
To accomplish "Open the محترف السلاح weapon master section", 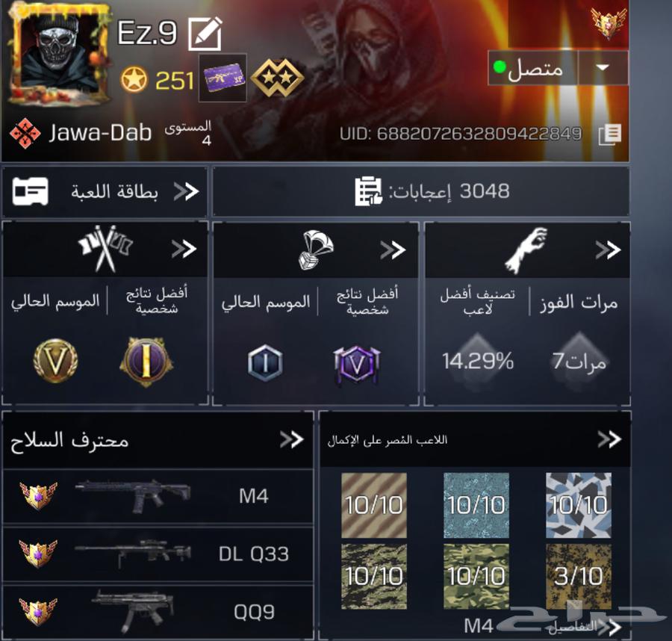I will [158, 440].
